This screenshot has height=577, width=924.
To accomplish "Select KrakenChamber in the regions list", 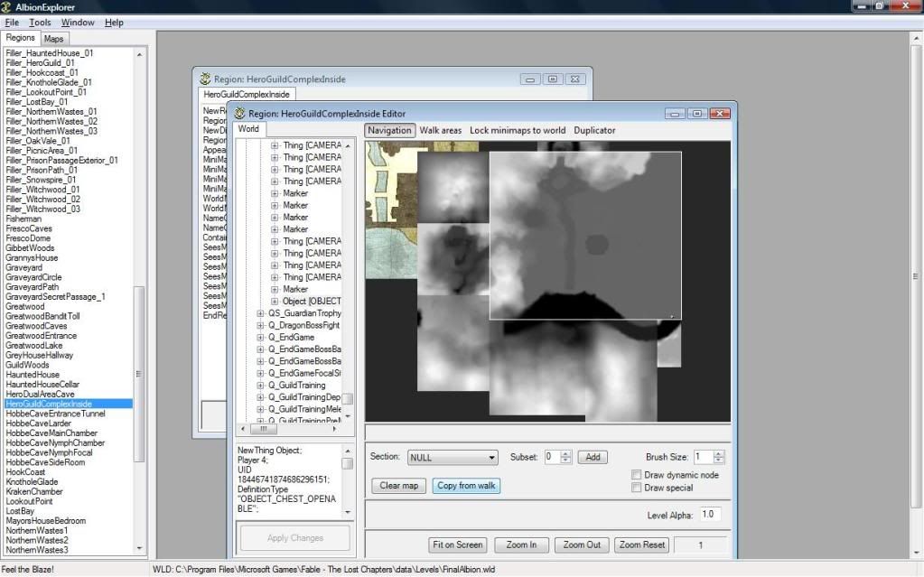I will (34, 491).
